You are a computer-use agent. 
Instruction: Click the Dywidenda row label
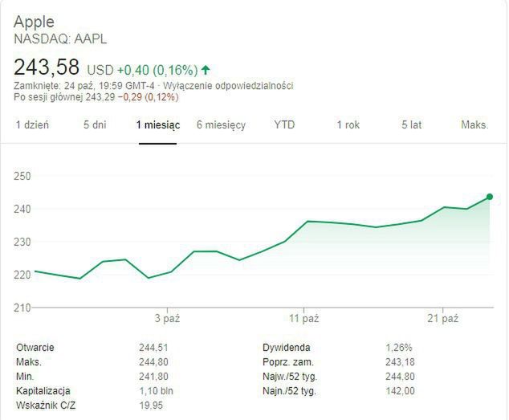287,348
